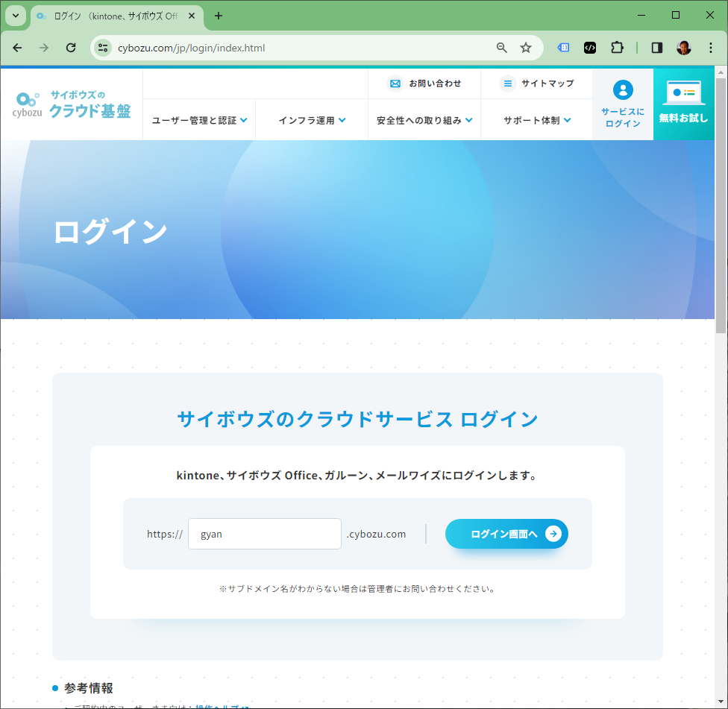Click the ログイン画面へ button
The width and height of the screenshot is (728, 709).
506,534
